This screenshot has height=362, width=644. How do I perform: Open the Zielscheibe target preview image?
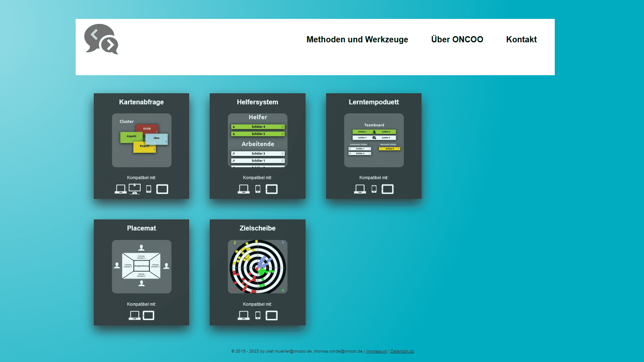pos(257,266)
